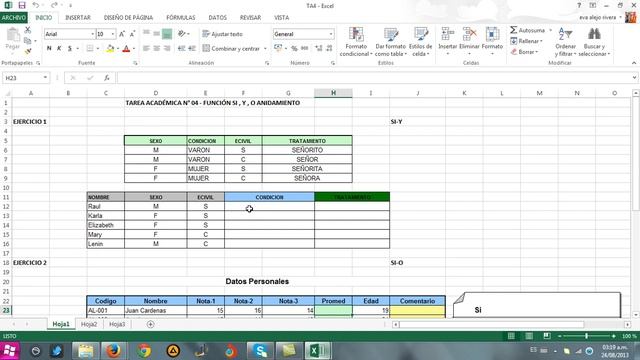Click inside the formula bar

coord(373,78)
